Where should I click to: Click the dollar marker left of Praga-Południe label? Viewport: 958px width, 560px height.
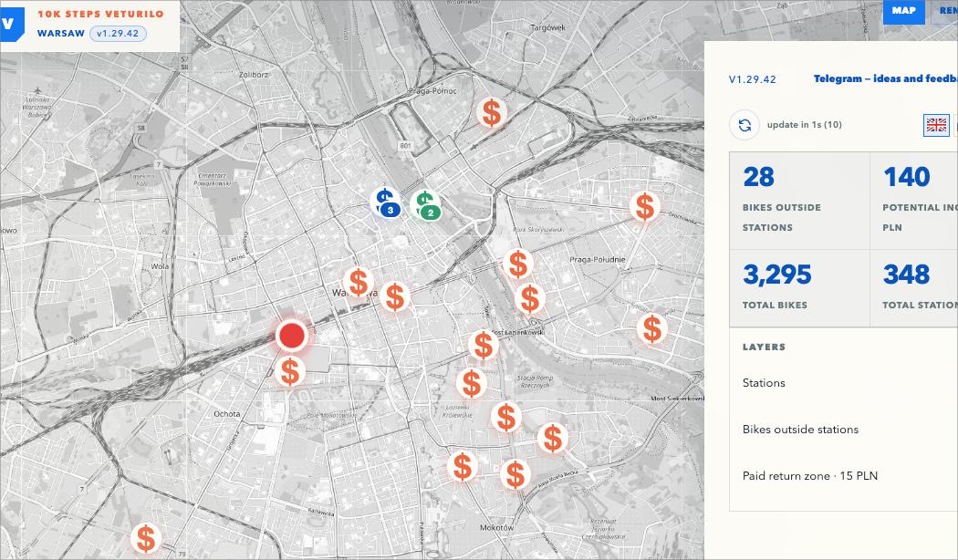(518, 264)
